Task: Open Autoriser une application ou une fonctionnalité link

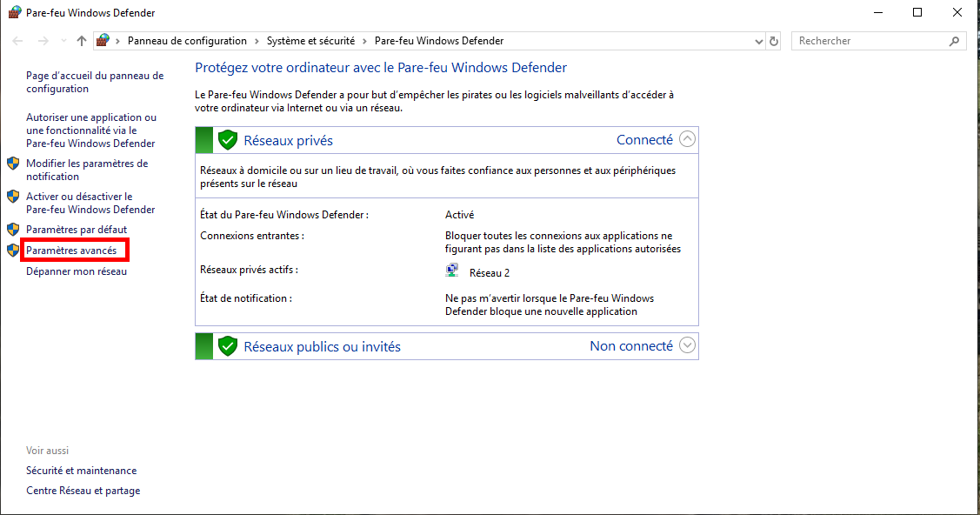Action: (x=91, y=130)
